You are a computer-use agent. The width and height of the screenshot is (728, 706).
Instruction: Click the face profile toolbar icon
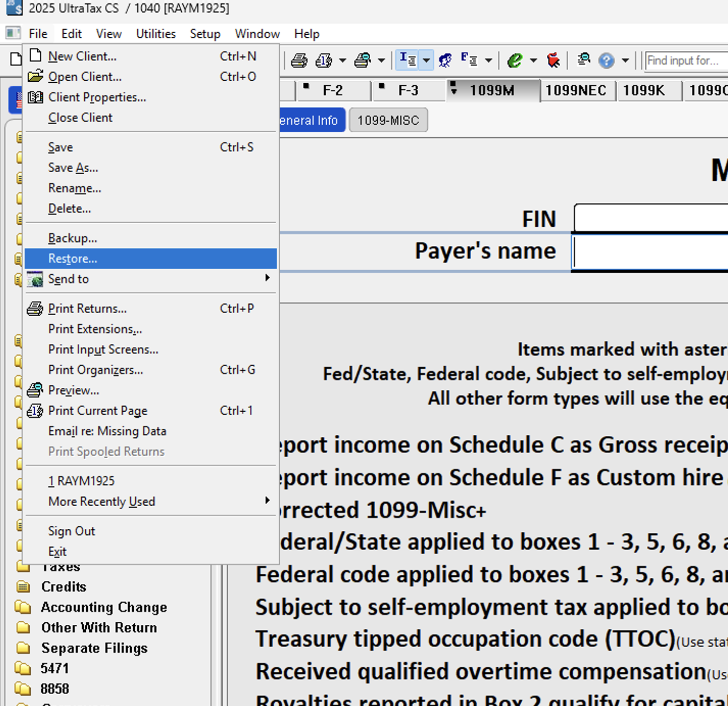pos(445,60)
